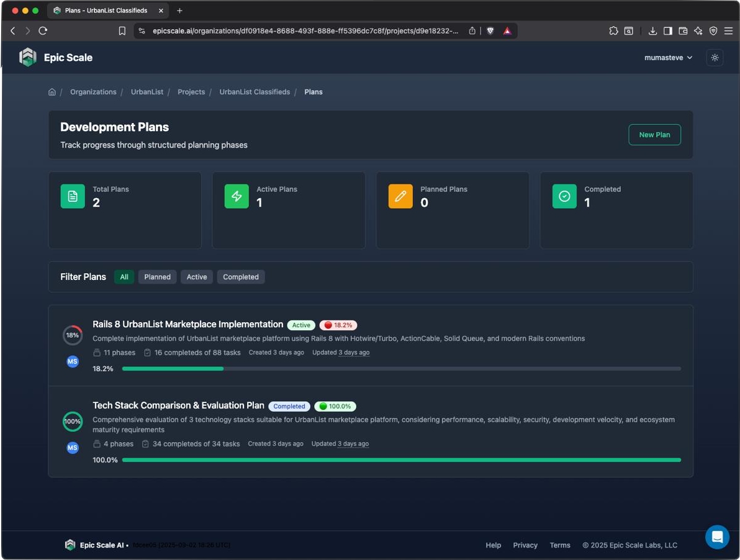
Task: Click the 100.0% progress bar
Action: point(401,459)
